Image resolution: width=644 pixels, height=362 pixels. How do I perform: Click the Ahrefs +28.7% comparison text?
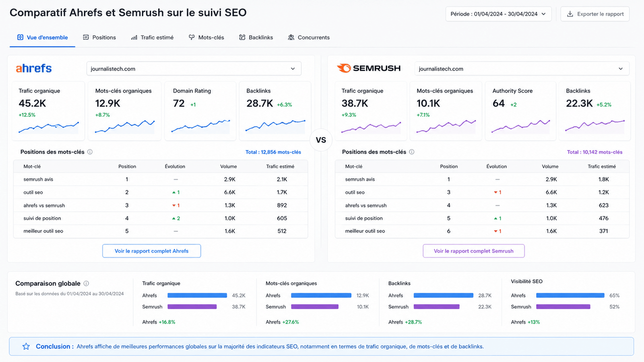[405, 322]
